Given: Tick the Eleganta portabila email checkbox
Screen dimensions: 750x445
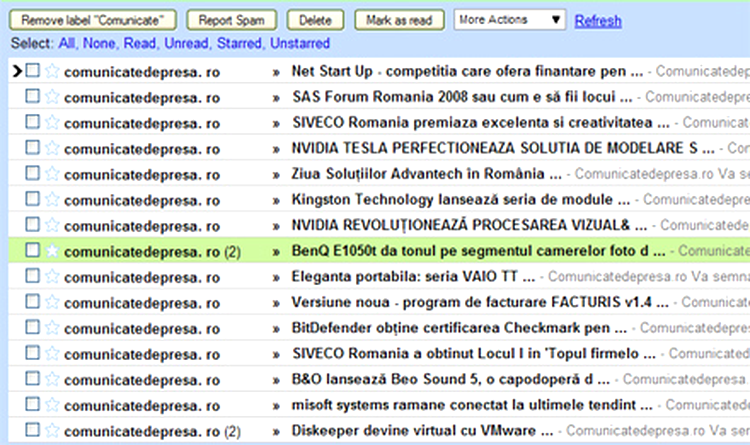Looking at the screenshot, I should coord(33,276).
